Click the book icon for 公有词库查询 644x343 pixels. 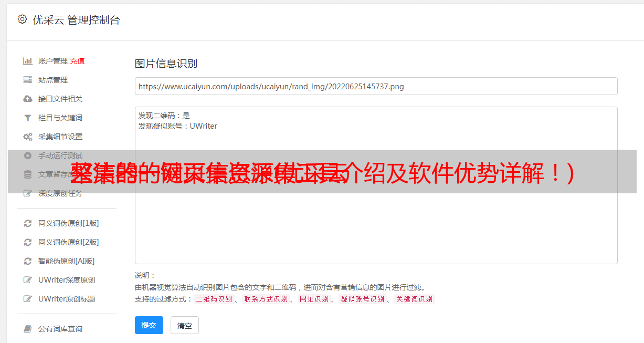28,329
